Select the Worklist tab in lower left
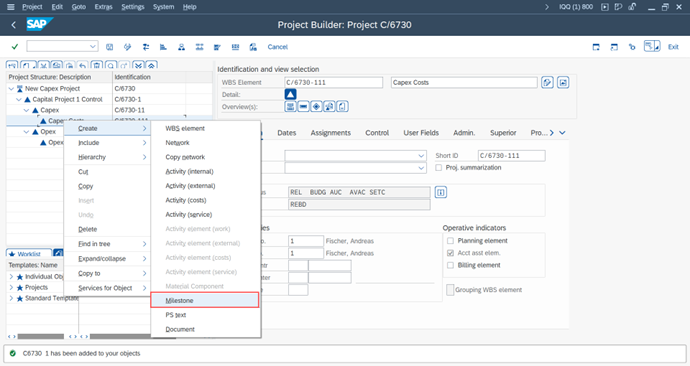Screen dimensions: 690x366 coord(28,254)
